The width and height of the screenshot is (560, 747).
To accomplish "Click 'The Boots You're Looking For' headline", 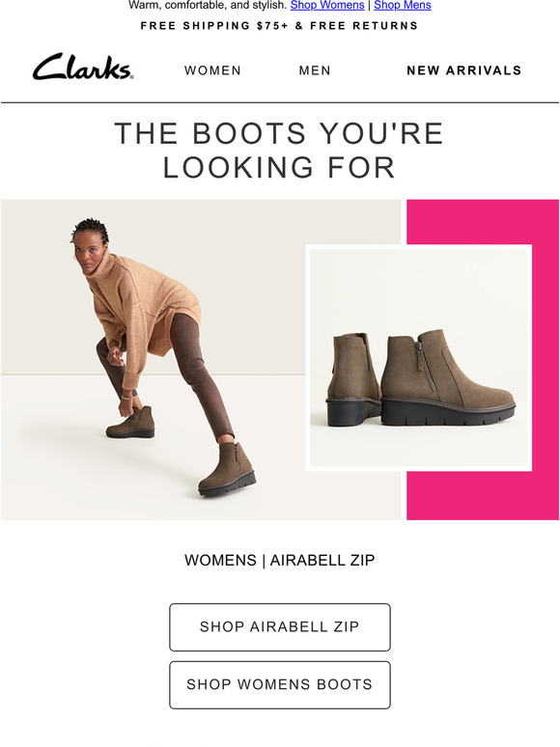I will [279, 150].
